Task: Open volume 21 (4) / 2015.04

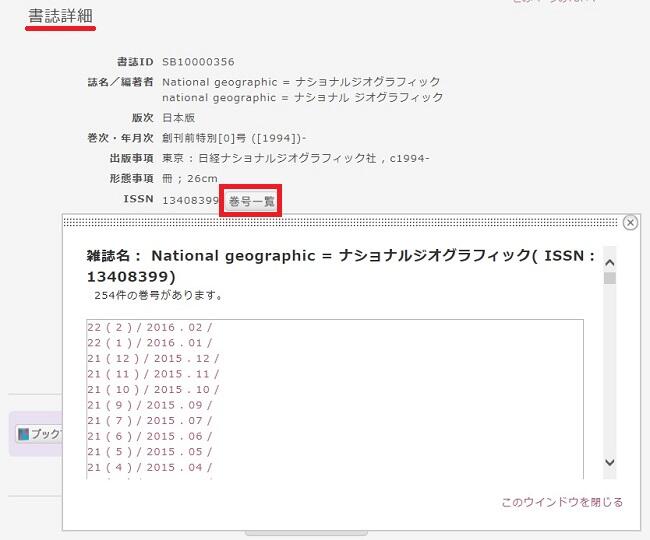Action: (x=149, y=467)
